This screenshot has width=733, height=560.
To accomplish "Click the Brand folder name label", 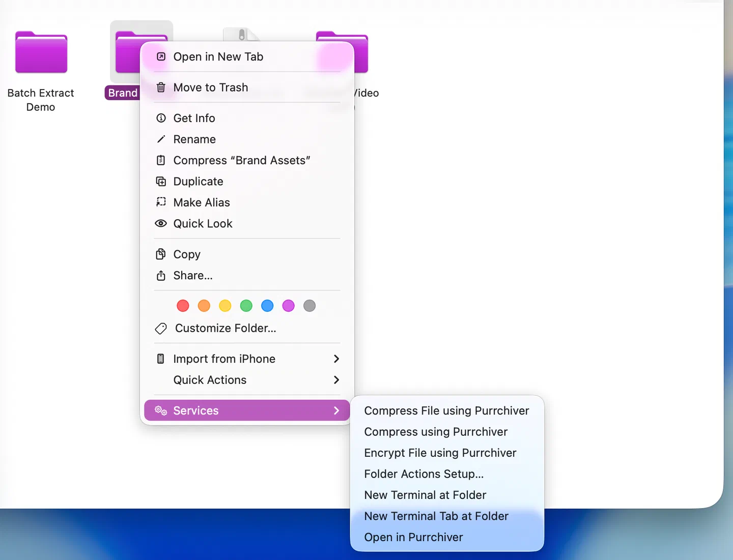I will pos(123,93).
